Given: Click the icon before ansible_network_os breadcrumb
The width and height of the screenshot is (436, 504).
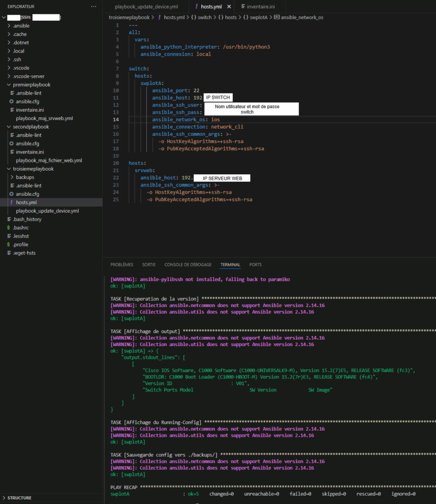Looking at the screenshot, I should 277,17.
